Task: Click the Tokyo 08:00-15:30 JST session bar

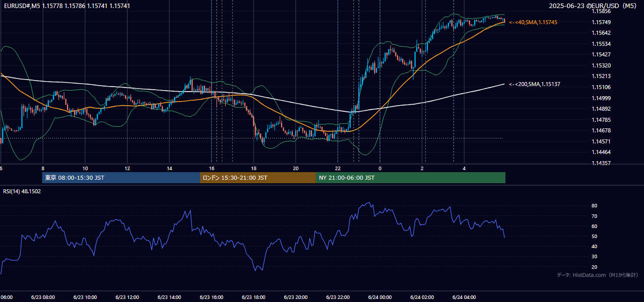Action: pos(121,178)
